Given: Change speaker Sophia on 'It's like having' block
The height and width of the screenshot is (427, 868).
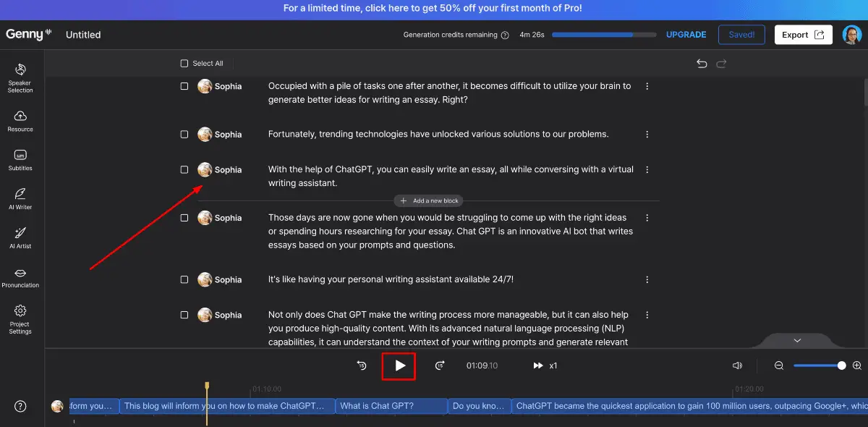Looking at the screenshot, I should click(220, 279).
